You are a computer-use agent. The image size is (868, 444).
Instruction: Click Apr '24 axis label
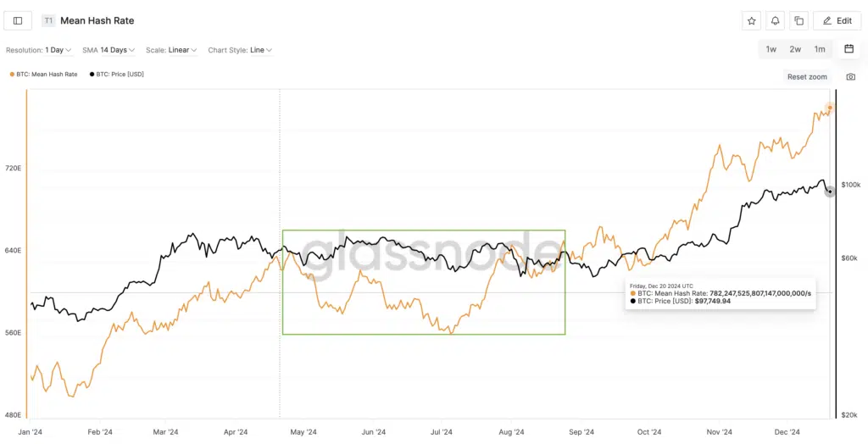236,432
